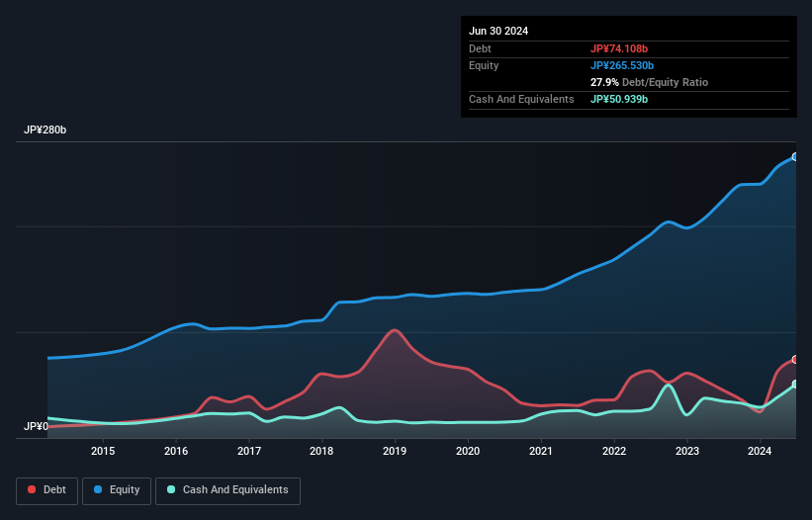The width and height of the screenshot is (812, 520).
Task: Click the blue Equity legend dot
Action: pyautogui.click(x=98, y=489)
